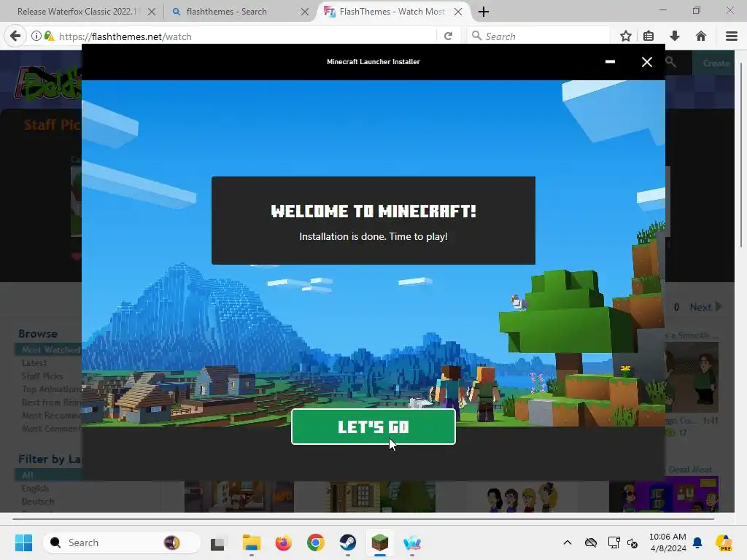Open the Windows Start menu
The width and height of the screenshot is (747, 560).
[23, 542]
